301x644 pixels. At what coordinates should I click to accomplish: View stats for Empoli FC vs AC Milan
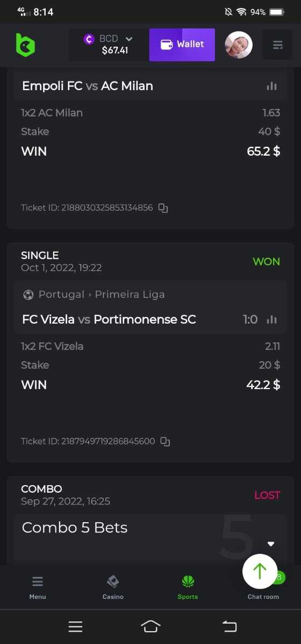pyautogui.click(x=271, y=86)
